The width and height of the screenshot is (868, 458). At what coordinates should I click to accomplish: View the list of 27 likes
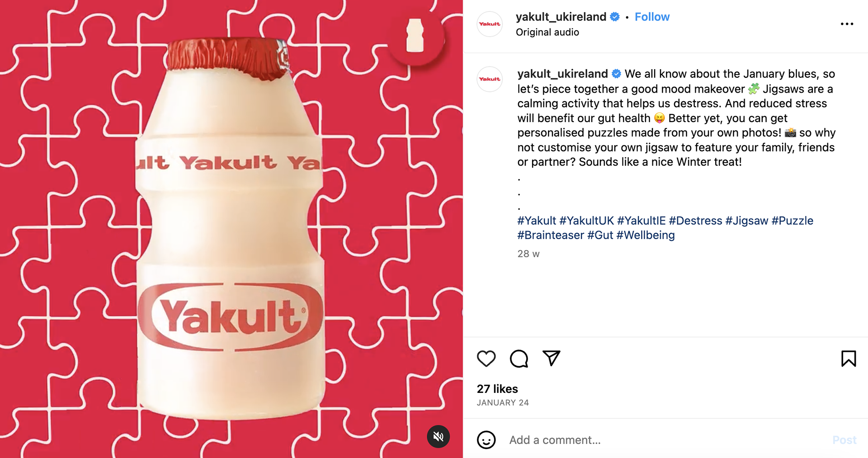tap(497, 389)
